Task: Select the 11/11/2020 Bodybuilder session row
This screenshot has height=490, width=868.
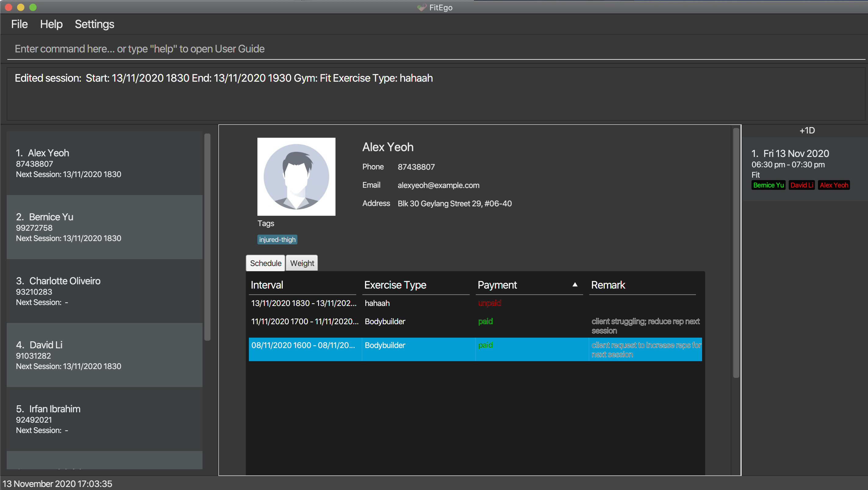Action: pos(385,321)
